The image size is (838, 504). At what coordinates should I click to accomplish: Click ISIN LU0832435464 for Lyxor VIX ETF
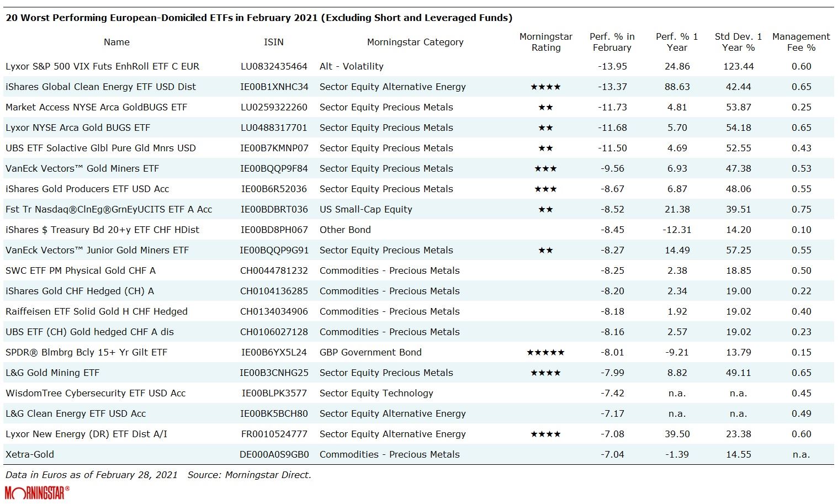[274, 66]
